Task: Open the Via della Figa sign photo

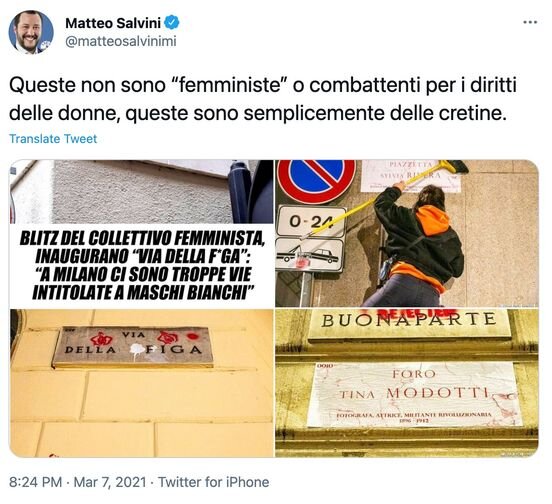Action: click(x=141, y=383)
